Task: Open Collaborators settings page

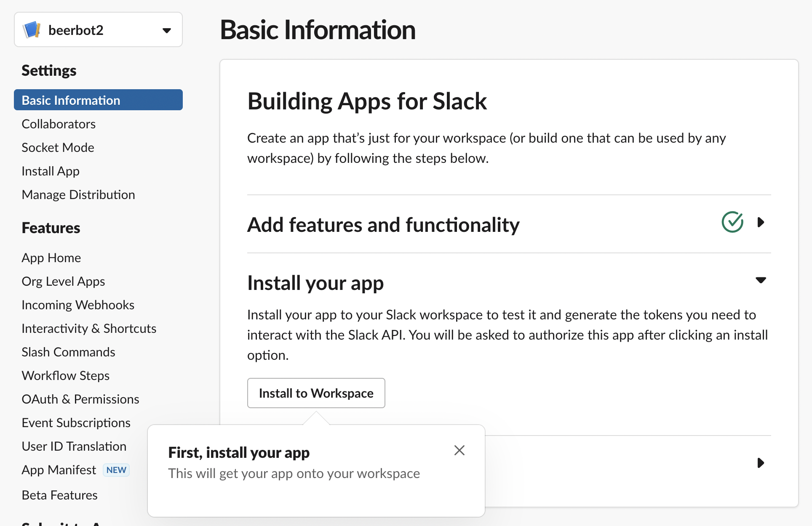Action: [x=59, y=124]
